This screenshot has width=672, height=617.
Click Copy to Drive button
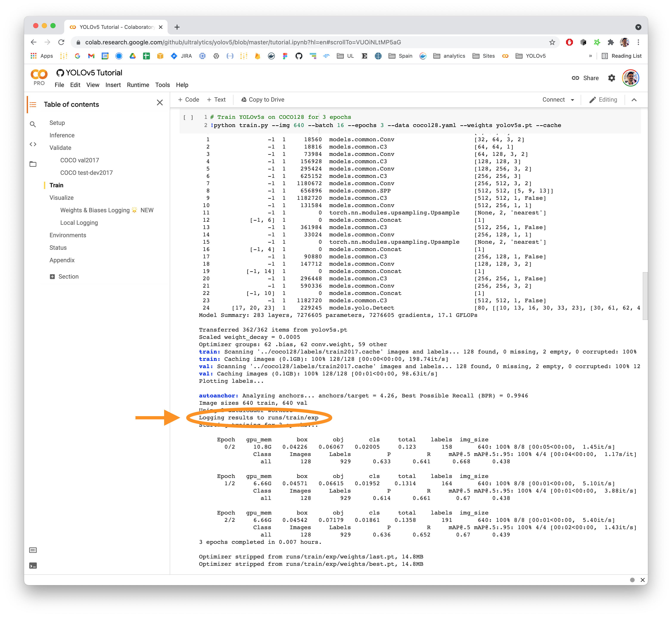263,100
